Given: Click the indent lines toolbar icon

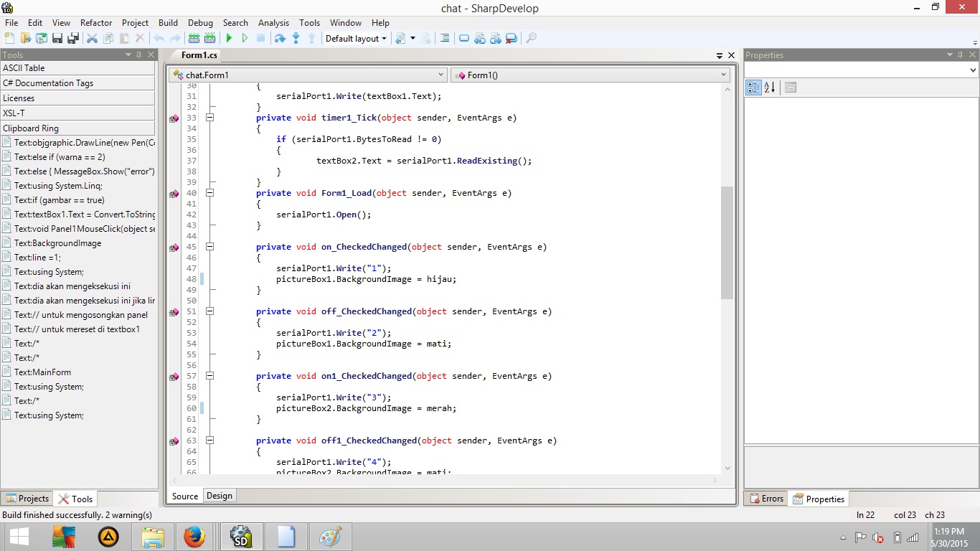Looking at the screenshot, I should pyautogui.click(x=445, y=38).
